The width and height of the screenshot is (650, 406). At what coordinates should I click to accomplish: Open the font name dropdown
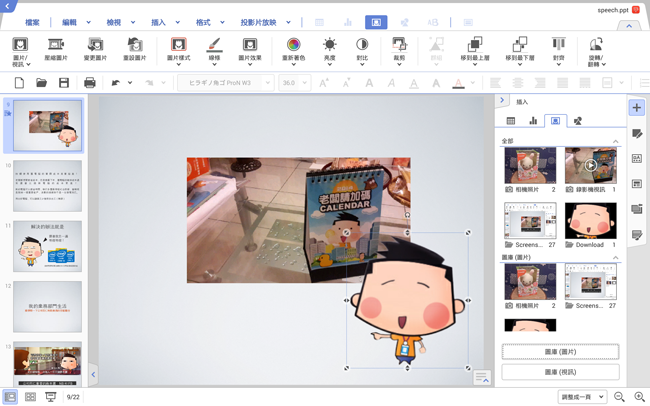226,83
